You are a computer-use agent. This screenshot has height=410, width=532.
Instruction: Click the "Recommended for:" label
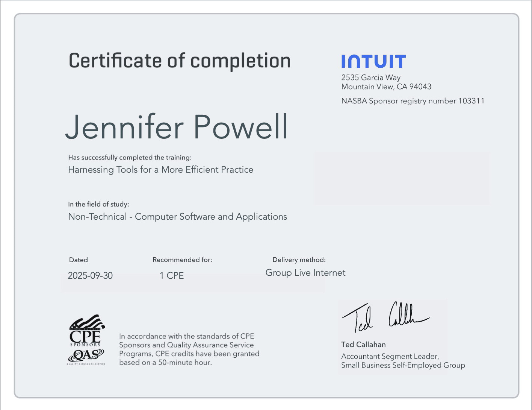182,260
